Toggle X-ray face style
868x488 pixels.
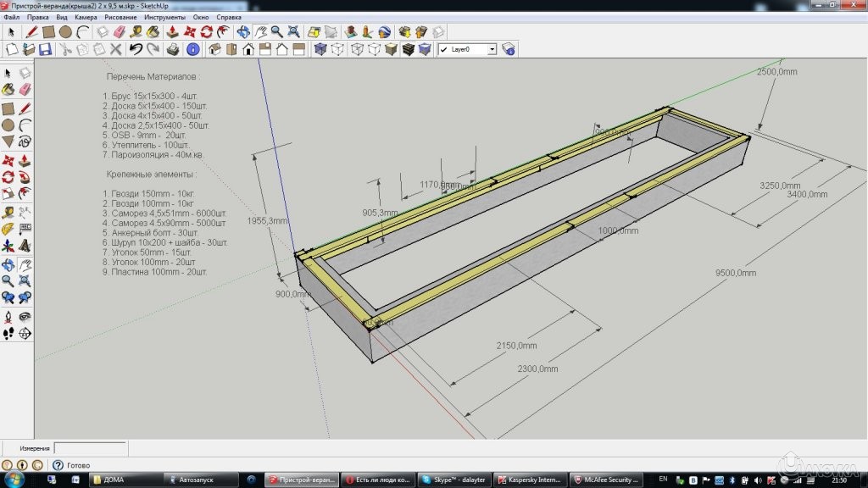pyautogui.click(x=320, y=50)
